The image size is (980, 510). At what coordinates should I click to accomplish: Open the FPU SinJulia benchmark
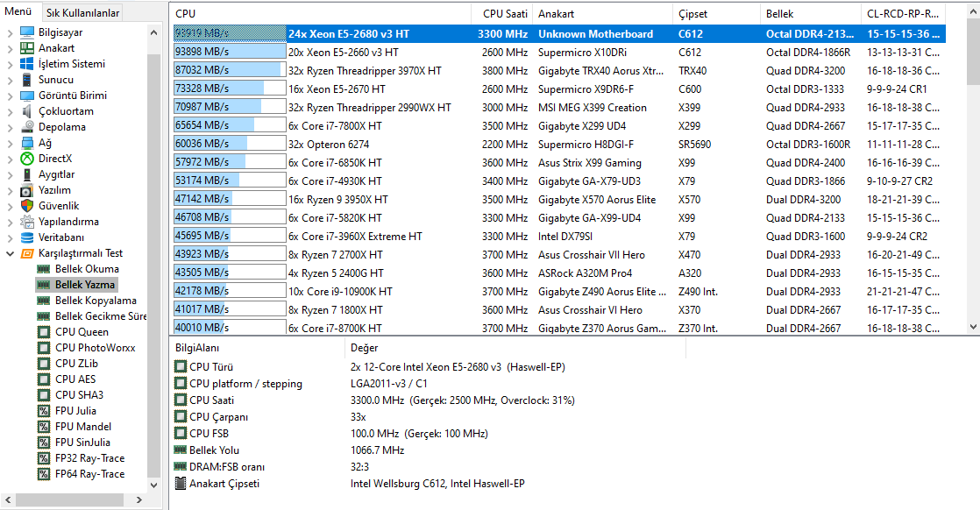82,442
